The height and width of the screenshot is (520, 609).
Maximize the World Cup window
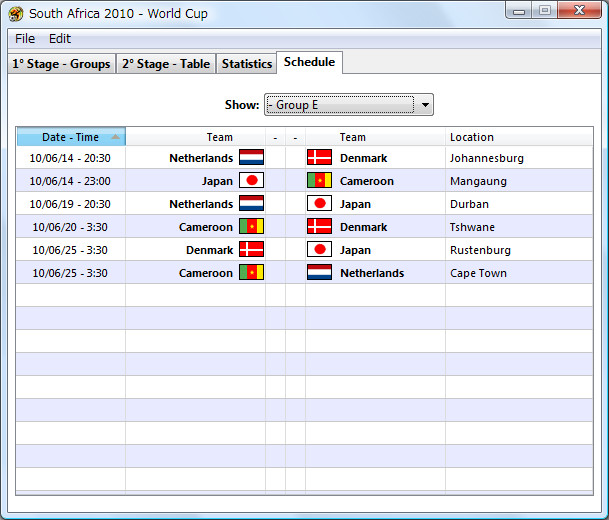545,10
